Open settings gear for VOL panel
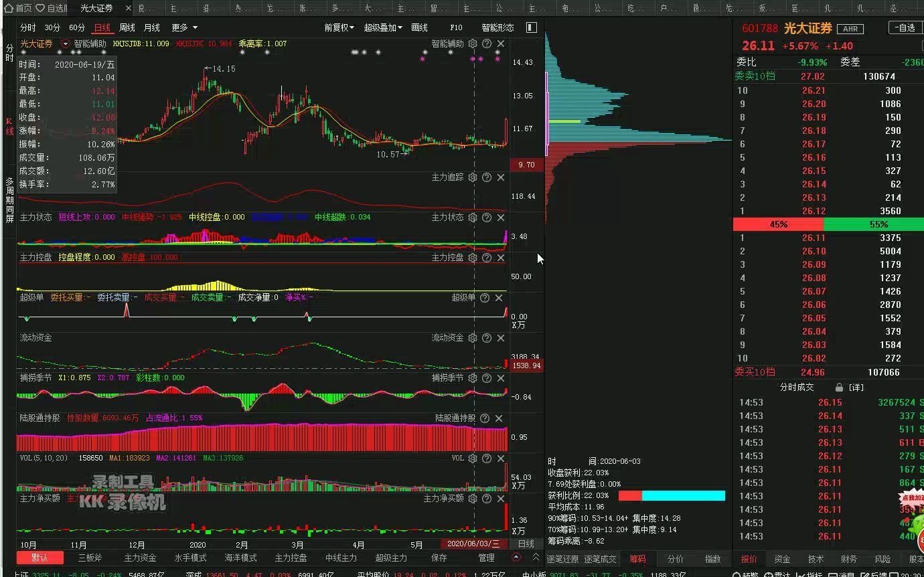The image size is (924, 577). tap(473, 459)
